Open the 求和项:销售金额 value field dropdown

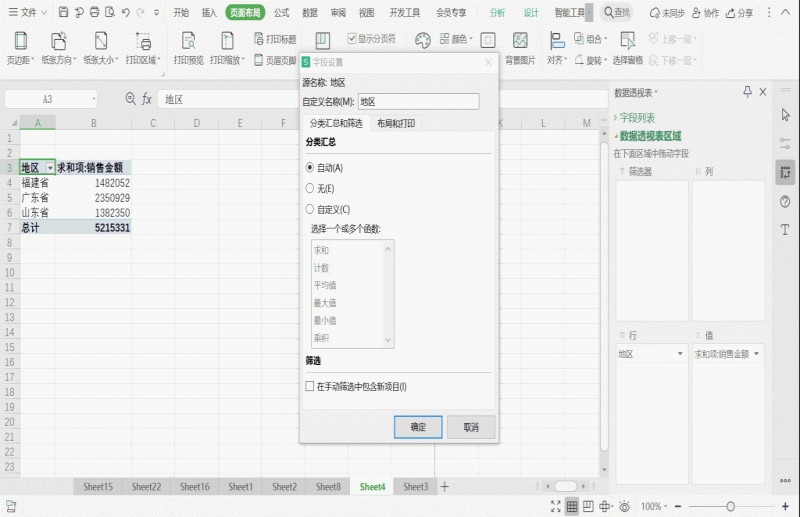click(x=756, y=354)
